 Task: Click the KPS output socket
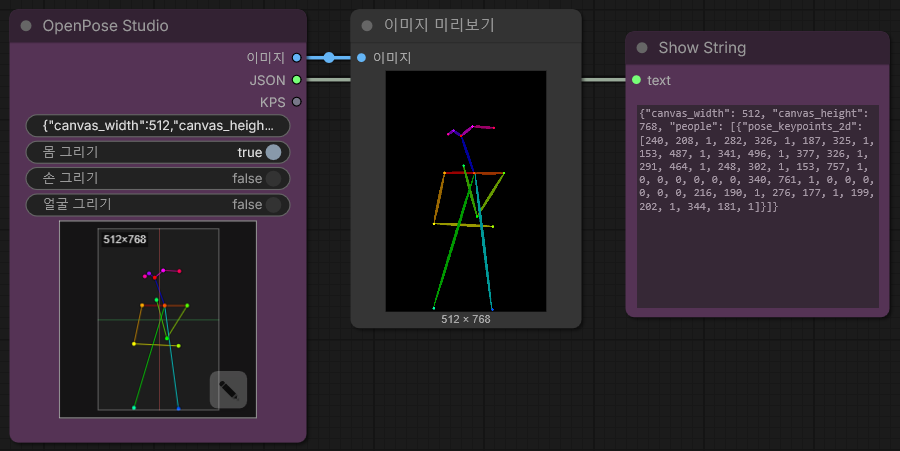pos(296,102)
